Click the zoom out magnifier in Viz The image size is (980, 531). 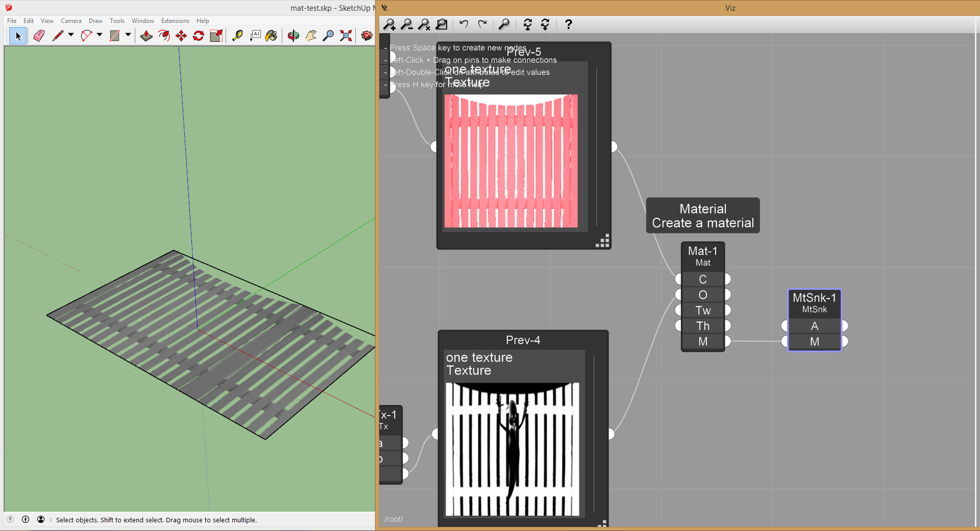(407, 24)
